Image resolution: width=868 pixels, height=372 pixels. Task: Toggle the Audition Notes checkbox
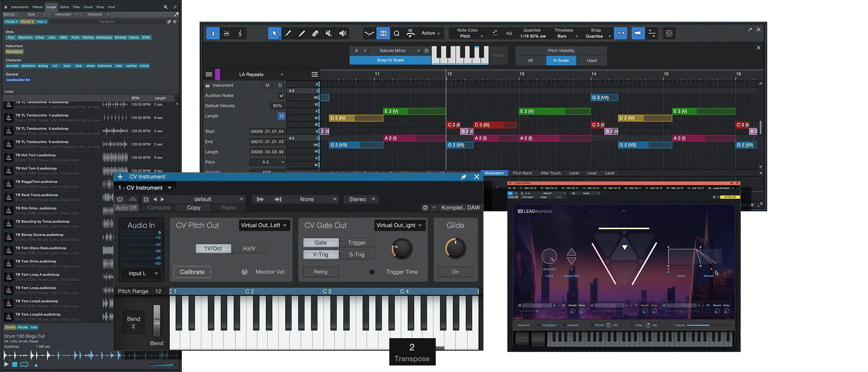coord(281,95)
